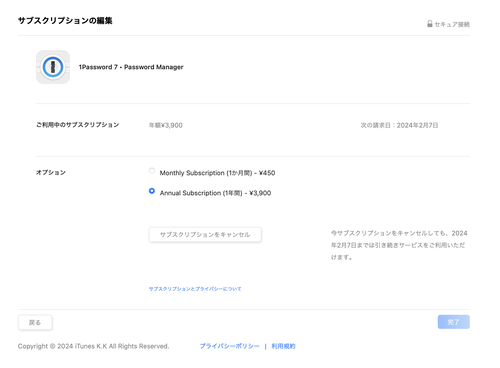Click the サブスクリプションの編集 heading
The height and width of the screenshot is (368, 500).
point(65,21)
